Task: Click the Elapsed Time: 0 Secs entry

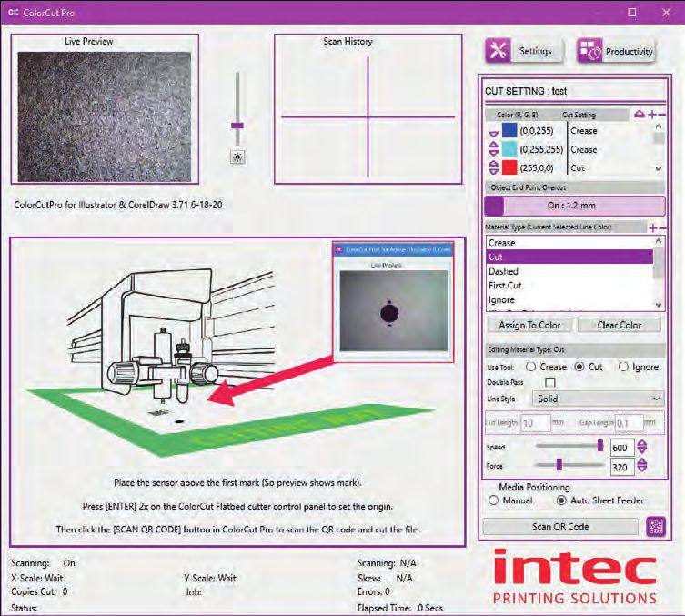Action: coord(399,608)
